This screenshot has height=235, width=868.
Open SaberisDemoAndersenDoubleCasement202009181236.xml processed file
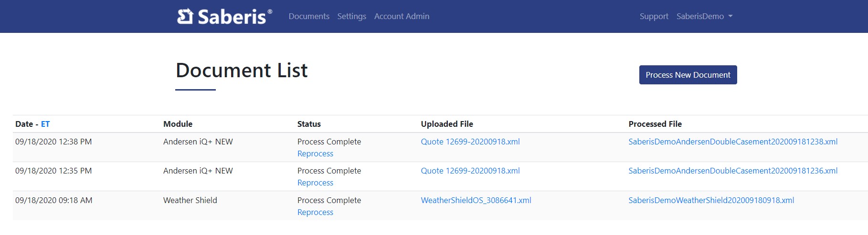733,171
